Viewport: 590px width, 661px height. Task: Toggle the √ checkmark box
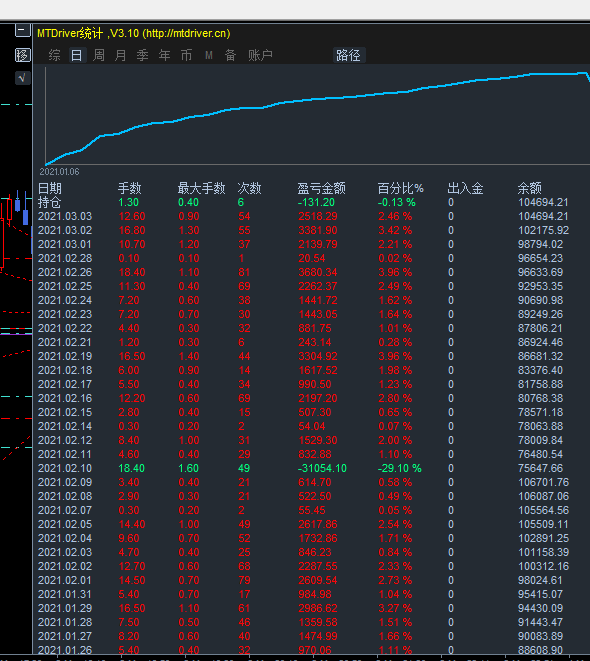coord(23,78)
